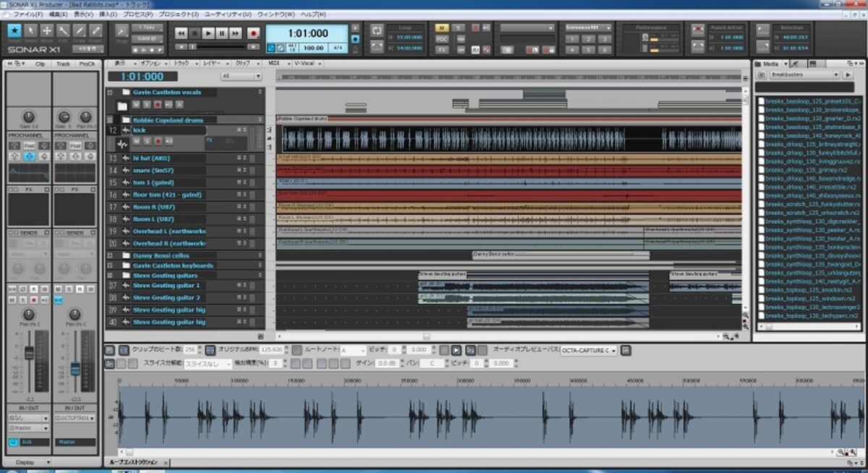Open the ファイル(F) menu

coord(27,14)
